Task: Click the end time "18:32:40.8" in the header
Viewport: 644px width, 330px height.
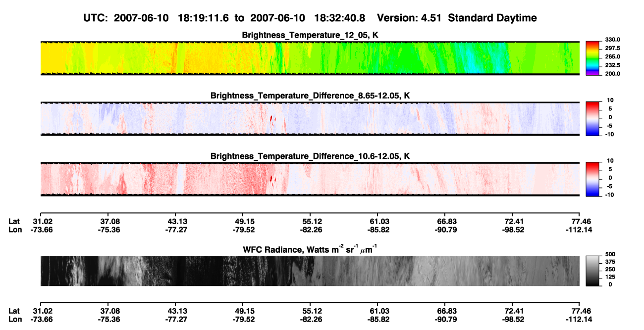Action: pos(340,18)
